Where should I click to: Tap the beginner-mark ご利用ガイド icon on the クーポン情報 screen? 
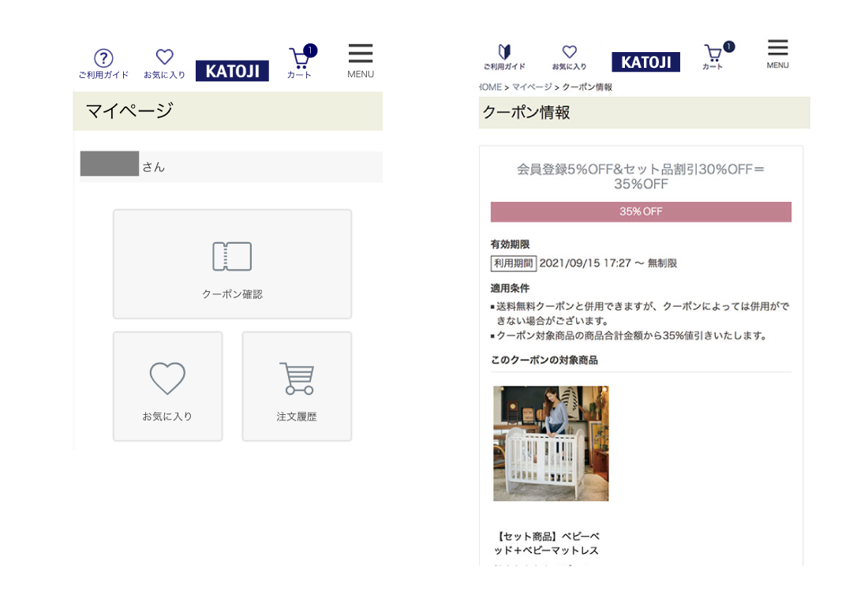(x=503, y=56)
